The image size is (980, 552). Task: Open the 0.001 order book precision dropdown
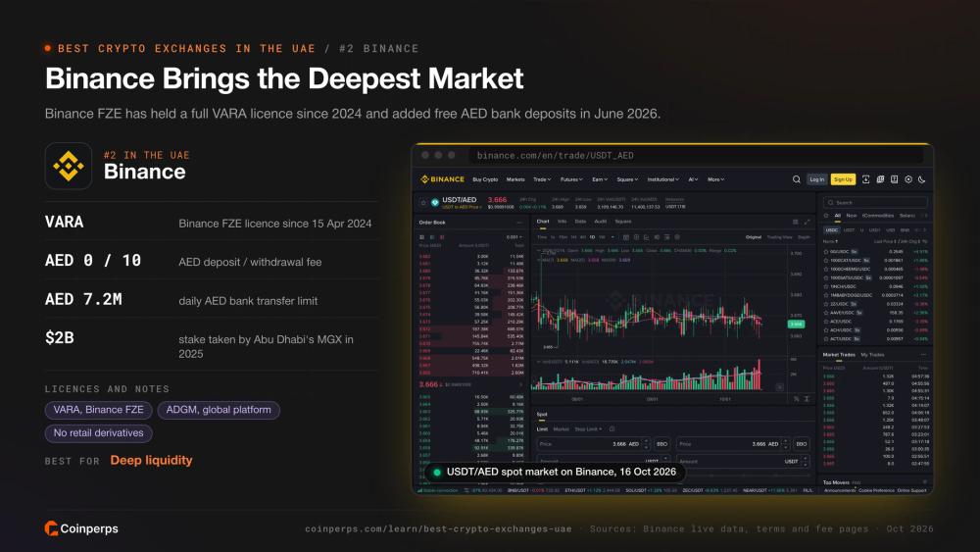click(x=514, y=237)
